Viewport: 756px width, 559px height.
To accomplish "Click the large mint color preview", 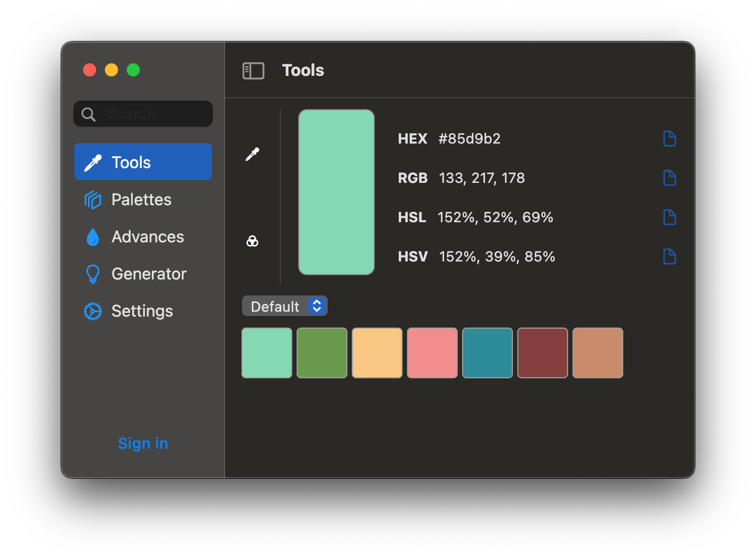I will click(336, 192).
